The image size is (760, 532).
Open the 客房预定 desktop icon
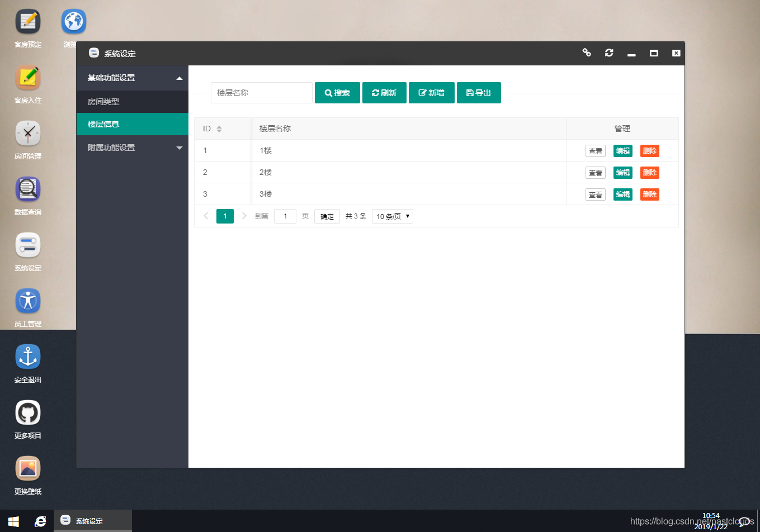click(x=28, y=22)
